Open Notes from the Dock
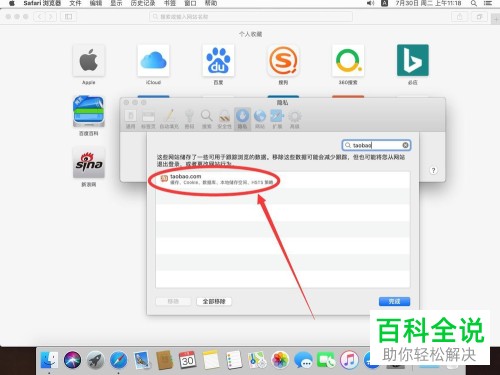This screenshot has height=375, width=500. click(211, 360)
